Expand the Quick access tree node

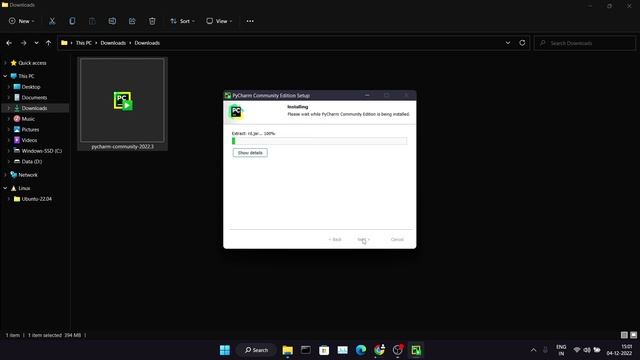[5, 63]
